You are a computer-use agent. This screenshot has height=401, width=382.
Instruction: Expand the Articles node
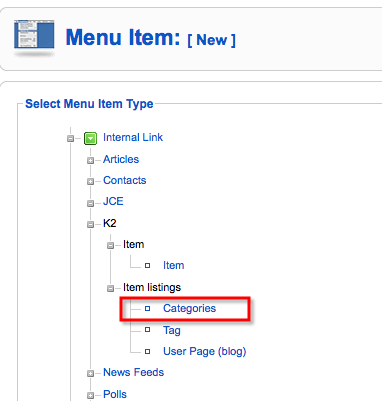[90, 160]
